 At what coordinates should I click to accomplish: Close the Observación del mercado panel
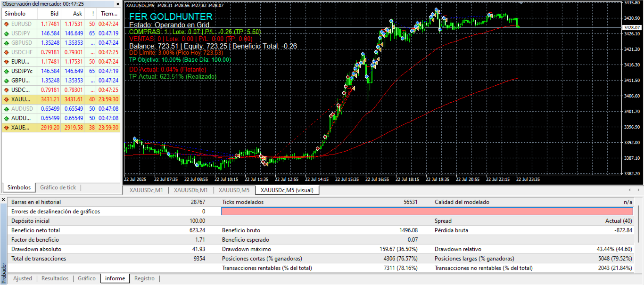coord(117,4)
